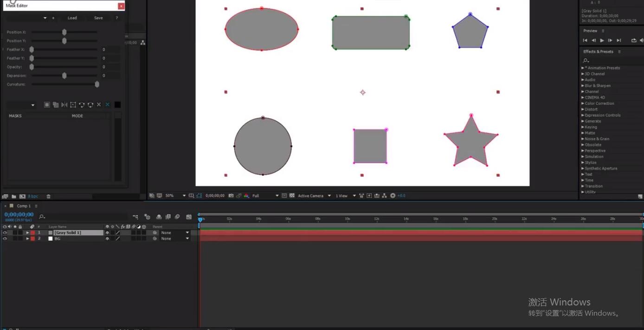This screenshot has height=330, width=644.
Task: Click the Preview play button
Action: pos(602,40)
